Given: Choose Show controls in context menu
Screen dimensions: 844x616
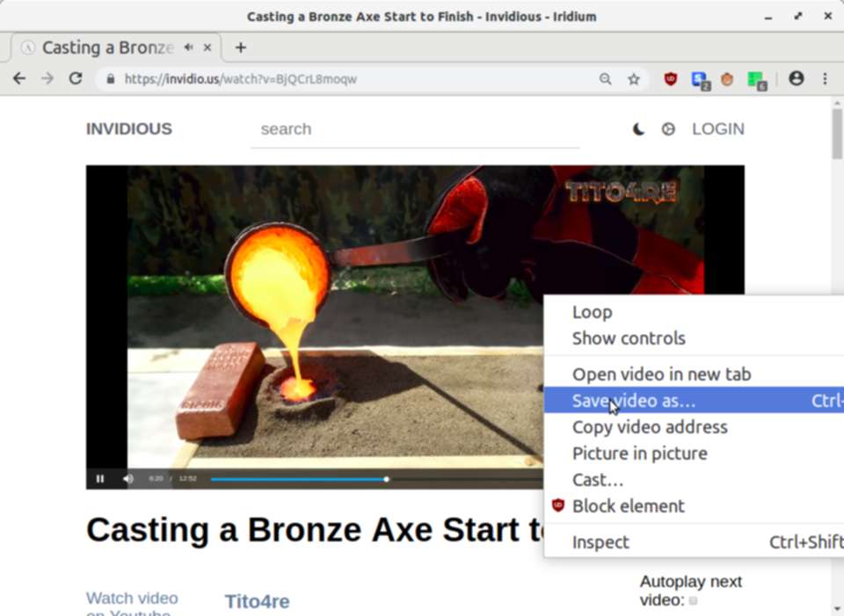Looking at the screenshot, I should coord(695,338).
